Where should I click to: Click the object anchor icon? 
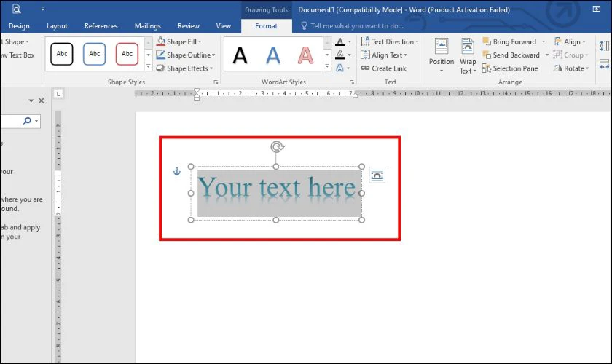(177, 171)
